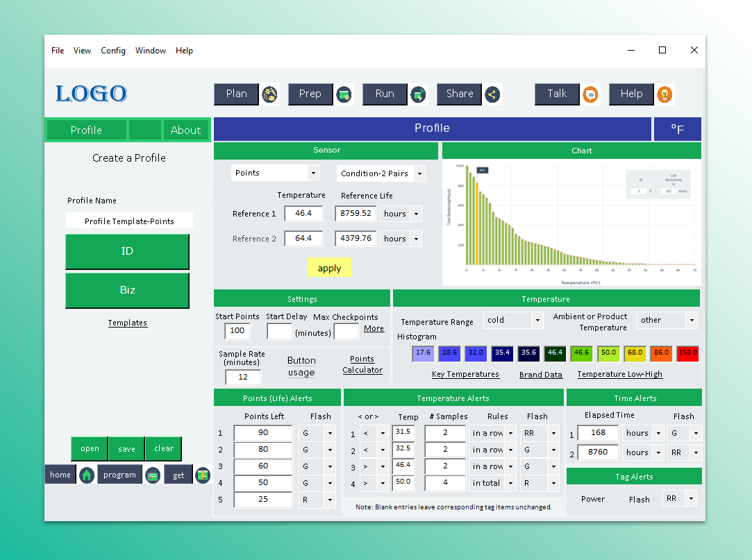The height and width of the screenshot is (560, 752).
Task: Open the Temperature Low-High link
Action: click(x=619, y=375)
